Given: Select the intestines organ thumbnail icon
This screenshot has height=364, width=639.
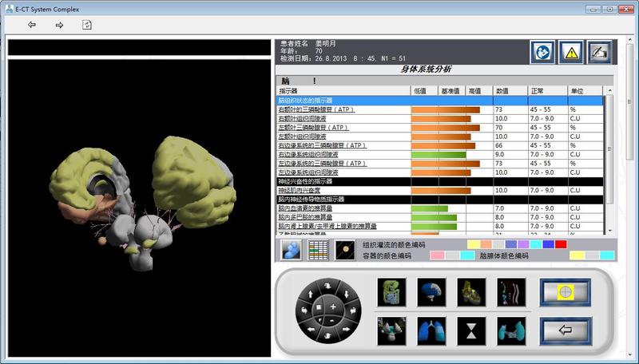Looking at the screenshot, I should 391,292.
